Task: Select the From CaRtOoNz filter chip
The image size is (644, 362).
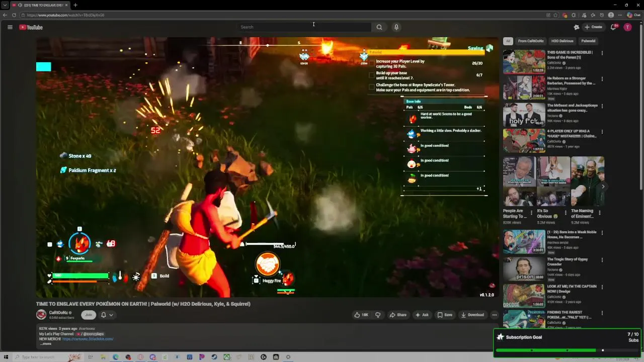Action: click(531, 41)
